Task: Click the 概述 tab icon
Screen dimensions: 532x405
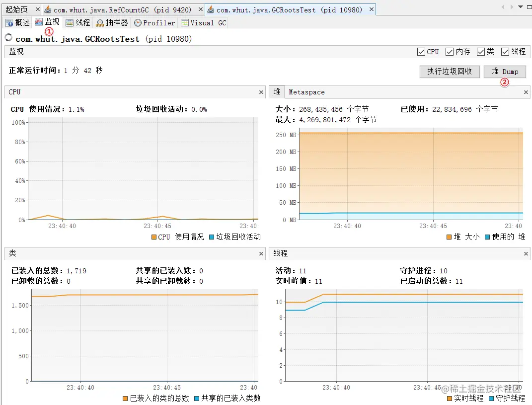Action: pos(9,23)
